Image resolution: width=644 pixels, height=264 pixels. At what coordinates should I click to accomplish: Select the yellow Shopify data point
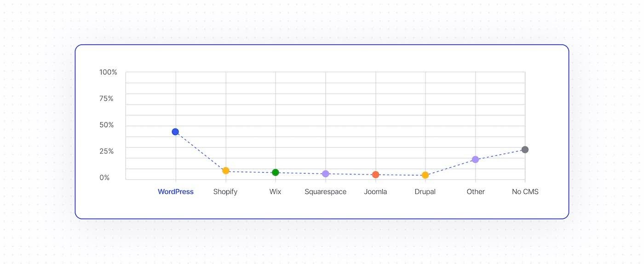(x=226, y=171)
